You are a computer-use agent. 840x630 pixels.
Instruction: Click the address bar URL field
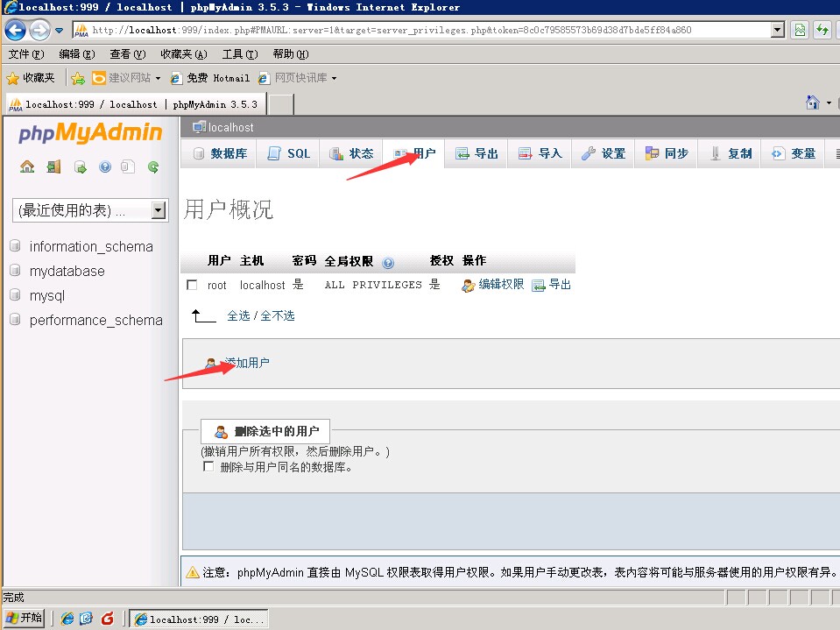[x=422, y=30]
